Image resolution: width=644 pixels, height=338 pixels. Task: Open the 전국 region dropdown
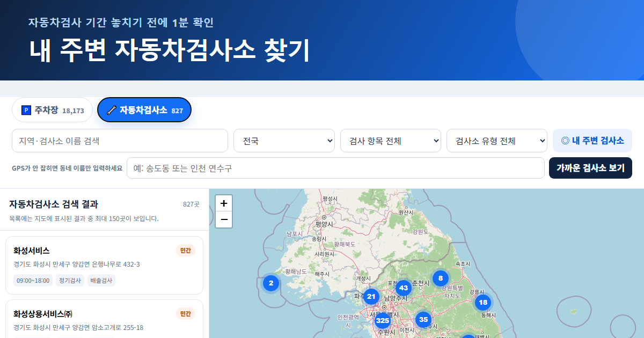click(284, 141)
